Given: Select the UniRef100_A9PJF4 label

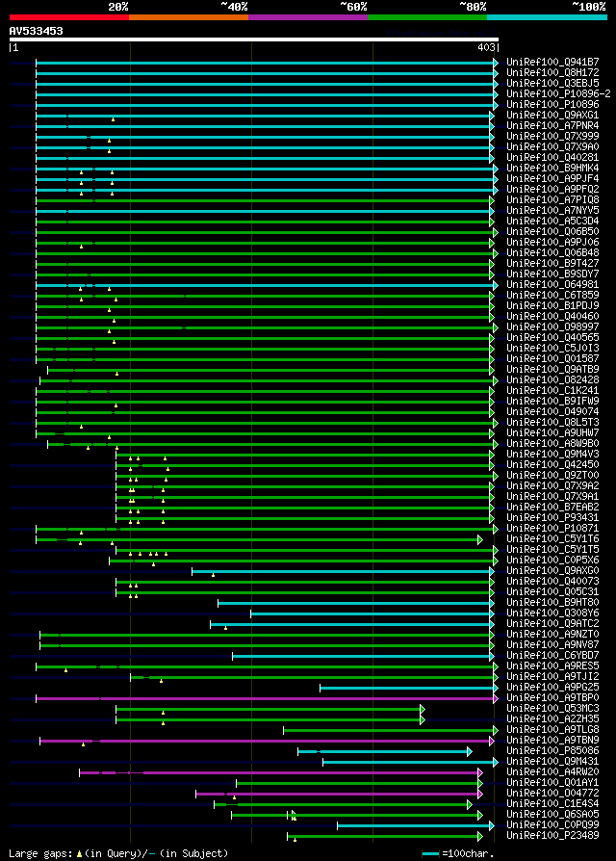Looking at the screenshot, I should pos(552,179).
